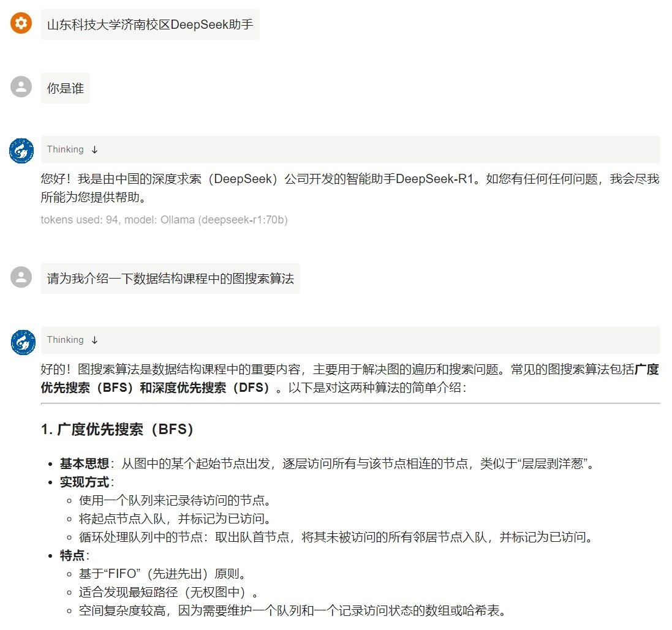672x630 pixels.
Task: Click the bold "特点" bullet label
Action: 74,556
